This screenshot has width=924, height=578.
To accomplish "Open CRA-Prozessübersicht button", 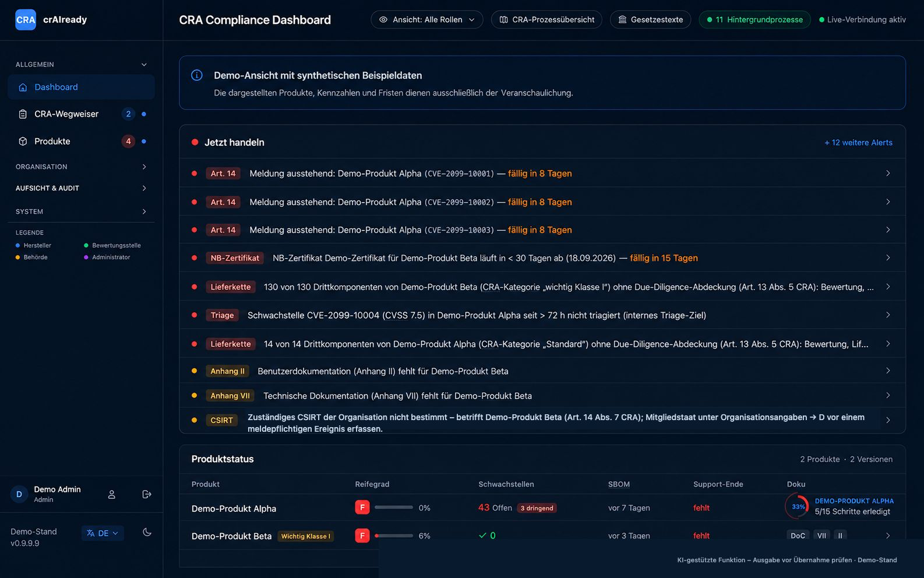I will click(x=546, y=20).
